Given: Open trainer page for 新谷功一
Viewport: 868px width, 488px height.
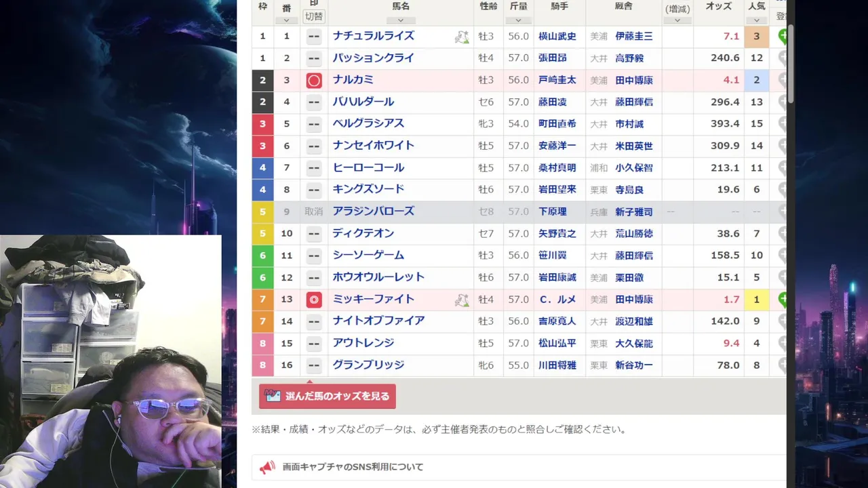Looking at the screenshot, I should [634, 365].
